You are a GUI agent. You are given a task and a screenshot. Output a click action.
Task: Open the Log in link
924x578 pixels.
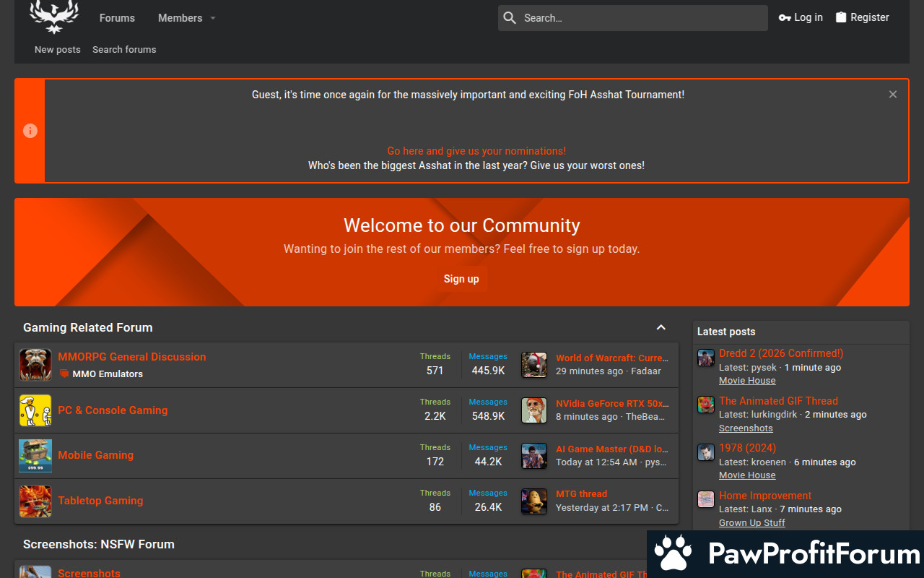point(801,17)
